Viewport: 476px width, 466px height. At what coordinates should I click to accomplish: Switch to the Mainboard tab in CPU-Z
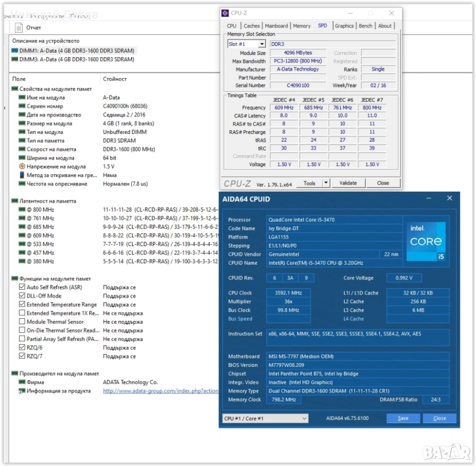click(276, 26)
